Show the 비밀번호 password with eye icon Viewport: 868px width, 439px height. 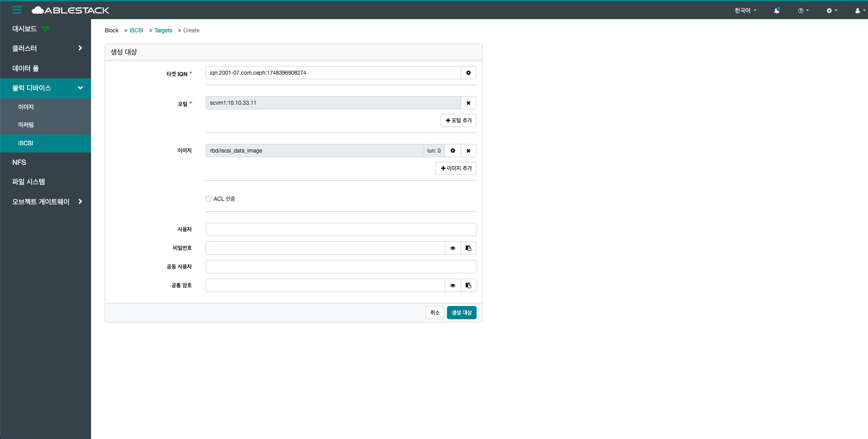[453, 248]
